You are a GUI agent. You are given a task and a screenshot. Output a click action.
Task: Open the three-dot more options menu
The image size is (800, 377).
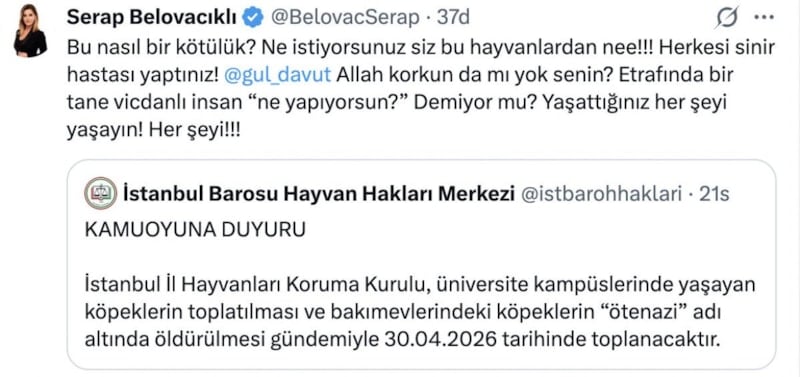pos(764,18)
